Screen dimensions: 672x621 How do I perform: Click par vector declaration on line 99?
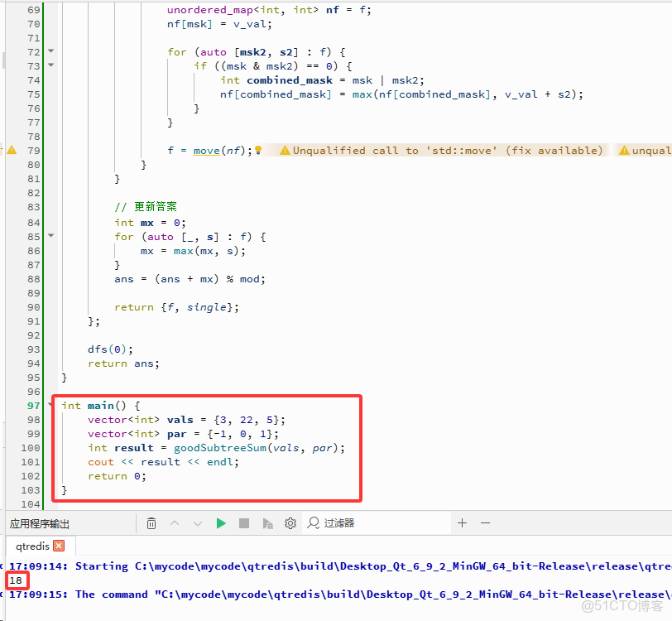[183, 434]
